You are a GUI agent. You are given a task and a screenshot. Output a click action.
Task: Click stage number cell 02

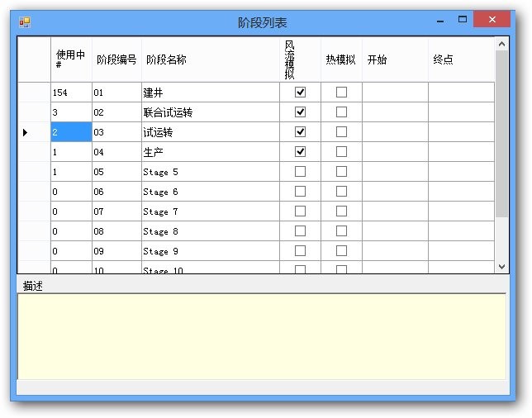(x=116, y=112)
